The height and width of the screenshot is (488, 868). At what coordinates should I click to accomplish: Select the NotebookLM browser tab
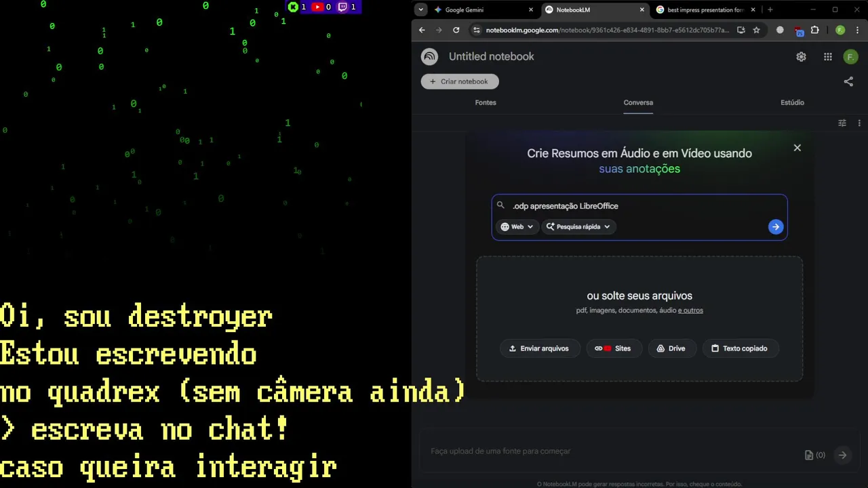coord(595,9)
